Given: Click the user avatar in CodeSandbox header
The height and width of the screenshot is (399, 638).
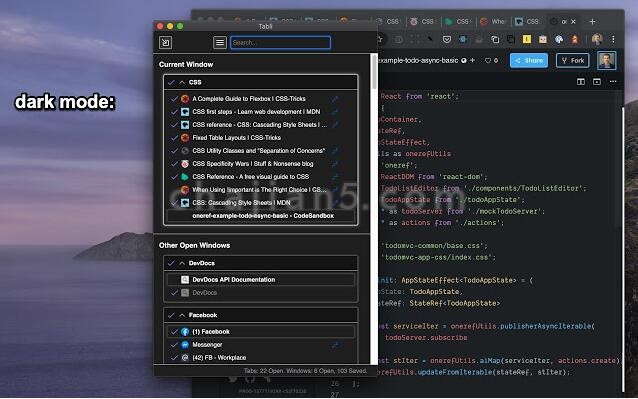Looking at the screenshot, I should (606, 61).
